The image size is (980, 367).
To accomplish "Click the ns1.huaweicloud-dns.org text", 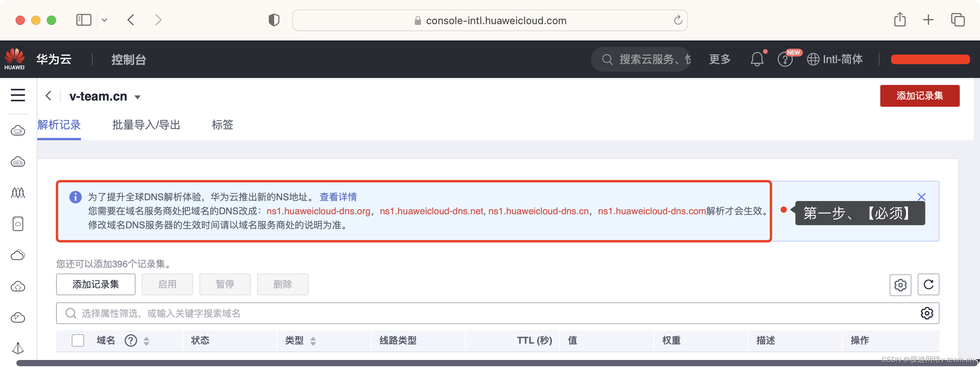I will pos(318,211).
